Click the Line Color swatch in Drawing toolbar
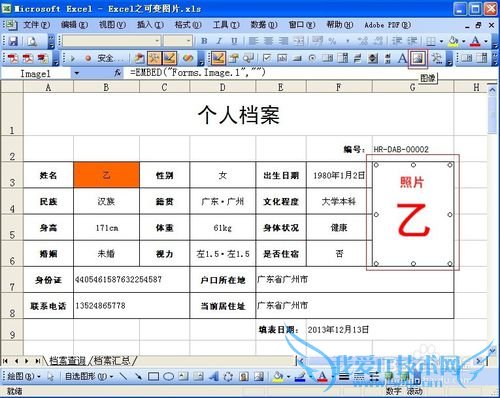 300,377
